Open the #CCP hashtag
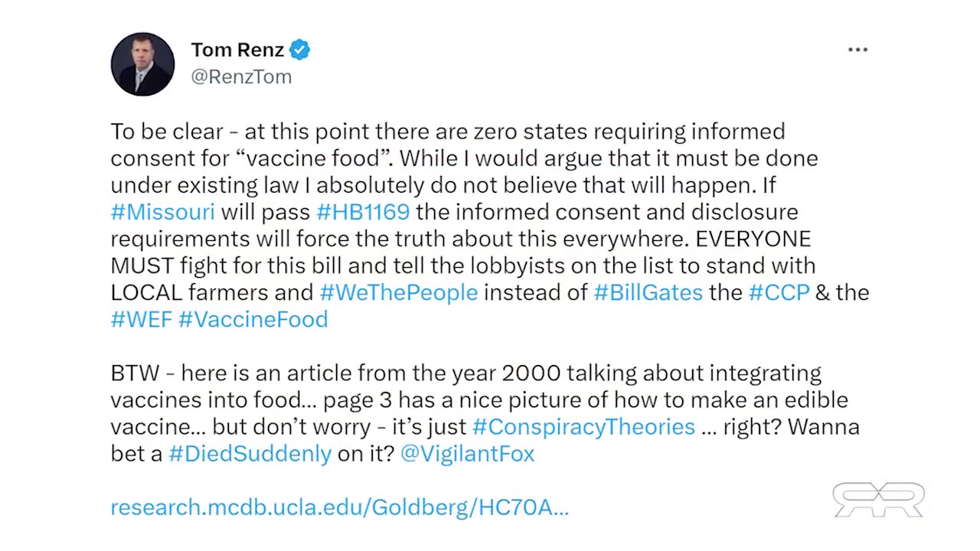980x551 pixels. pos(779,292)
